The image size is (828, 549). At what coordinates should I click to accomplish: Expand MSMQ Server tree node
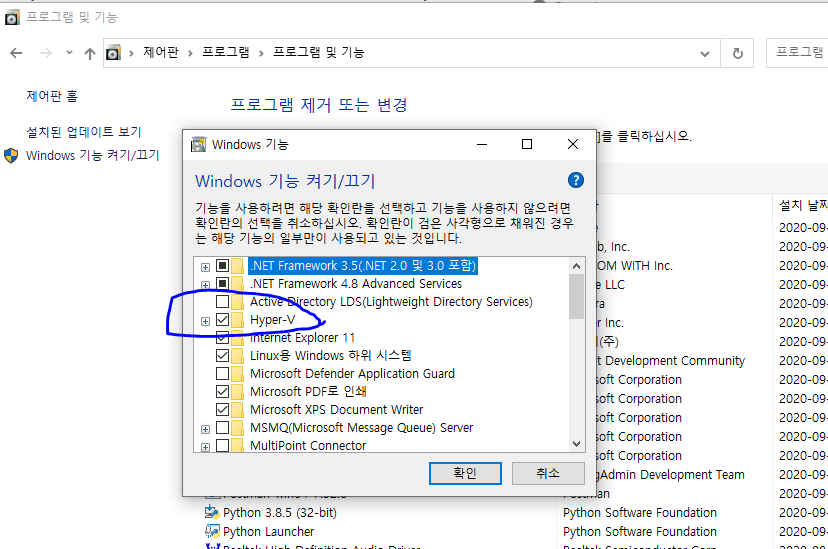pyautogui.click(x=205, y=429)
